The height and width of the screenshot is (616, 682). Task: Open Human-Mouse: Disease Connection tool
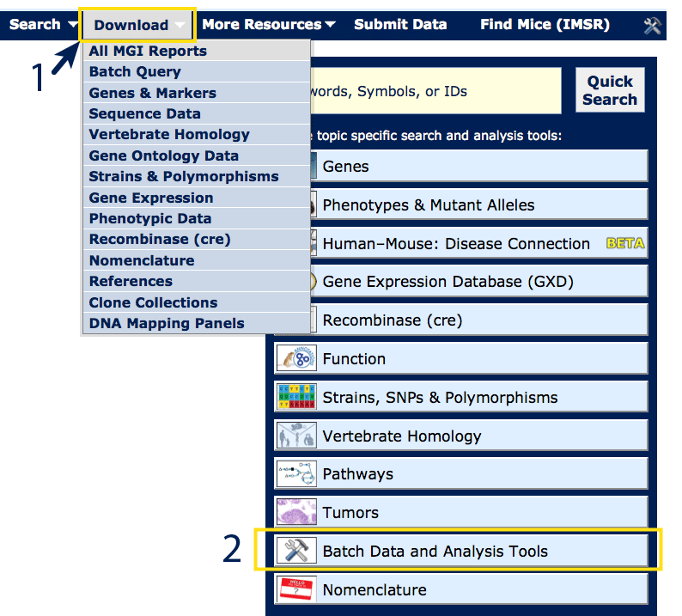(x=478, y=243)
